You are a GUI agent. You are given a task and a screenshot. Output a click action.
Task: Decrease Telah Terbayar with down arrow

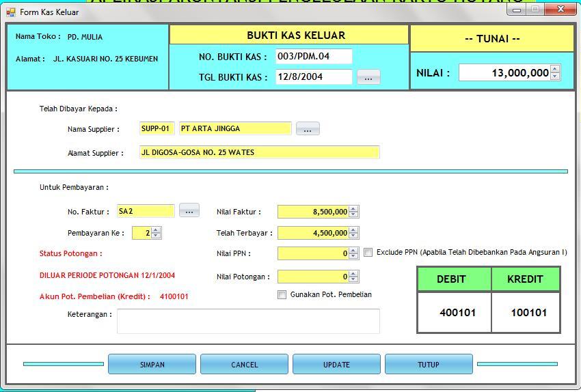pos(353,236)
